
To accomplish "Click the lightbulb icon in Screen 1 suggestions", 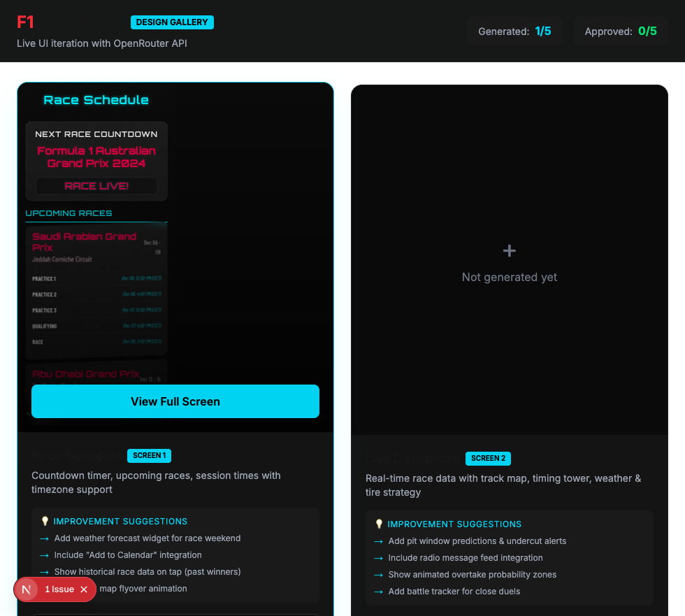I will [x=45, y=522].
